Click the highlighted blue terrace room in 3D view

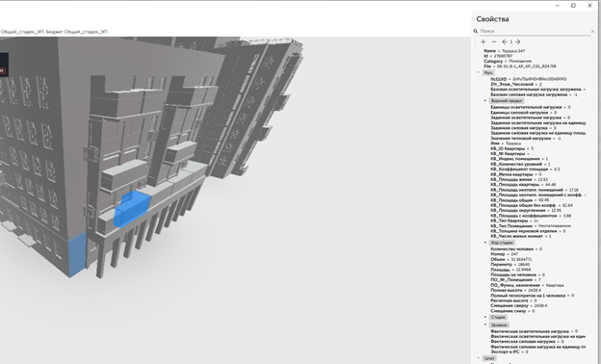[132, 210]
